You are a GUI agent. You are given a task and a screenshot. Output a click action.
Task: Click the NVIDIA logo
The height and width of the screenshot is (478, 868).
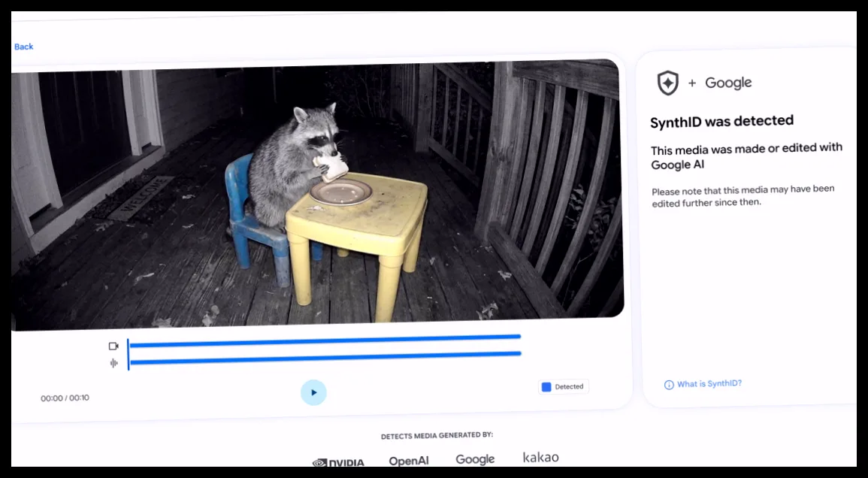point(338,462)
